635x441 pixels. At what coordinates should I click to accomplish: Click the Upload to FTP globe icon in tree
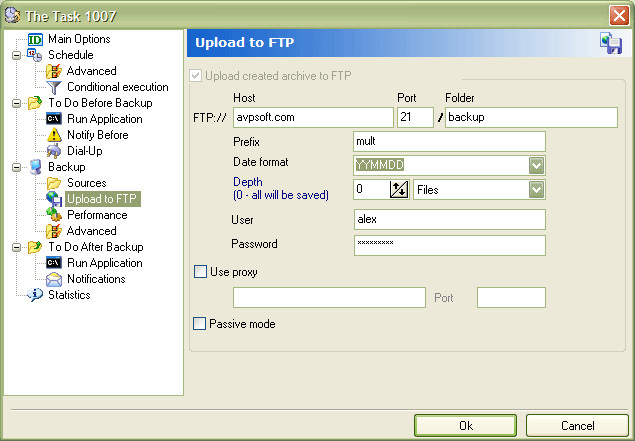pos(54,199)
